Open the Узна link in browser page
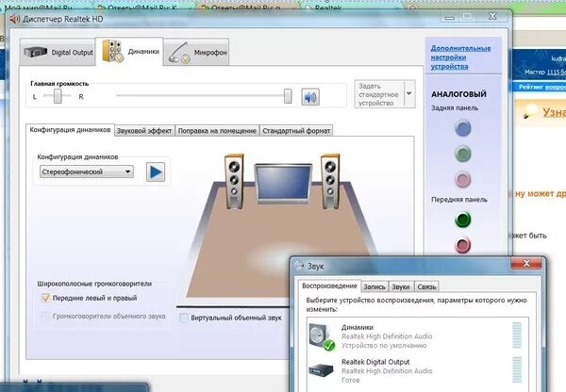 coord(555,112)
